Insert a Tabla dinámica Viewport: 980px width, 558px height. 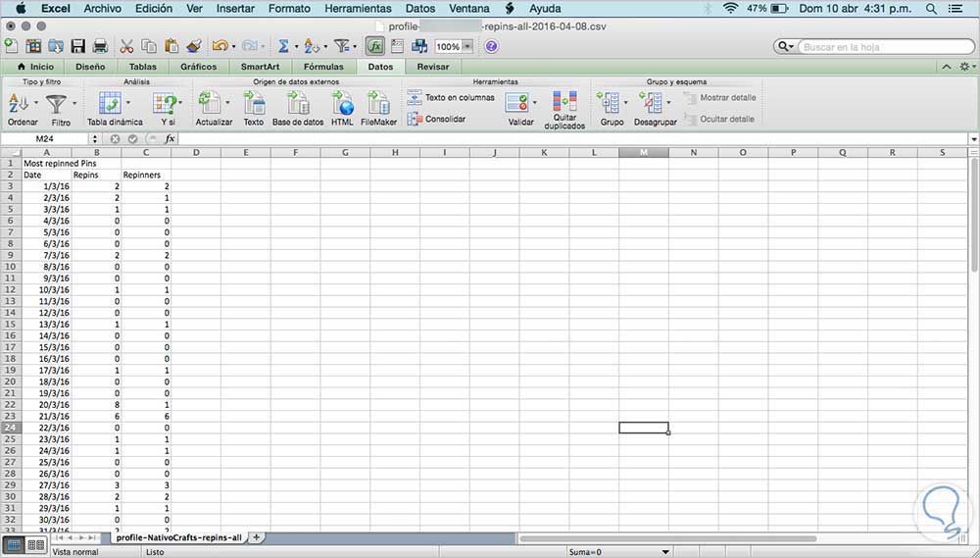tap(110, 103)
